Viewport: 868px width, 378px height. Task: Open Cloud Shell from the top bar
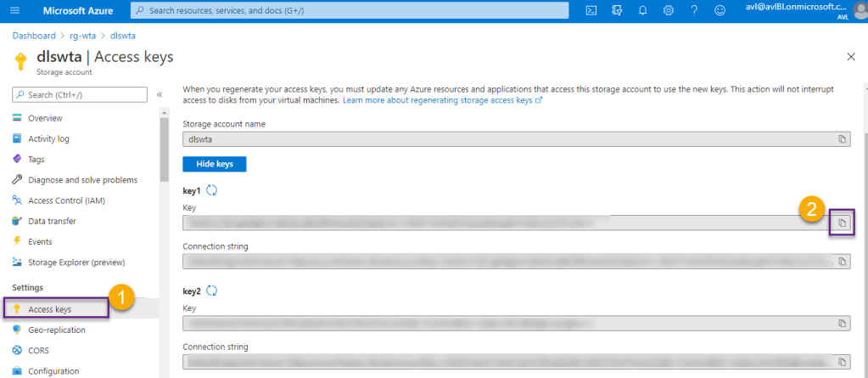click(x=591, y=10)
